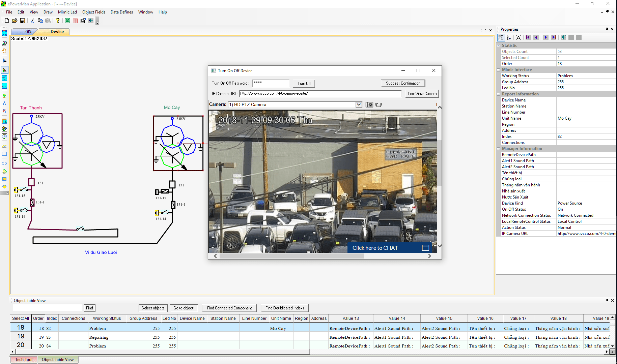Select the polyline chart tool
The image size is (617, 364).
[4, 146]
